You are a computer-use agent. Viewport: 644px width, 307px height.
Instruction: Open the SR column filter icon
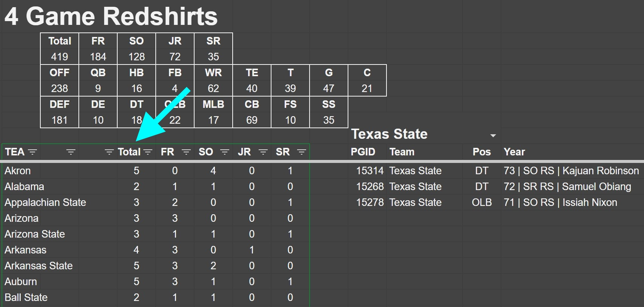tap(301, 152)
